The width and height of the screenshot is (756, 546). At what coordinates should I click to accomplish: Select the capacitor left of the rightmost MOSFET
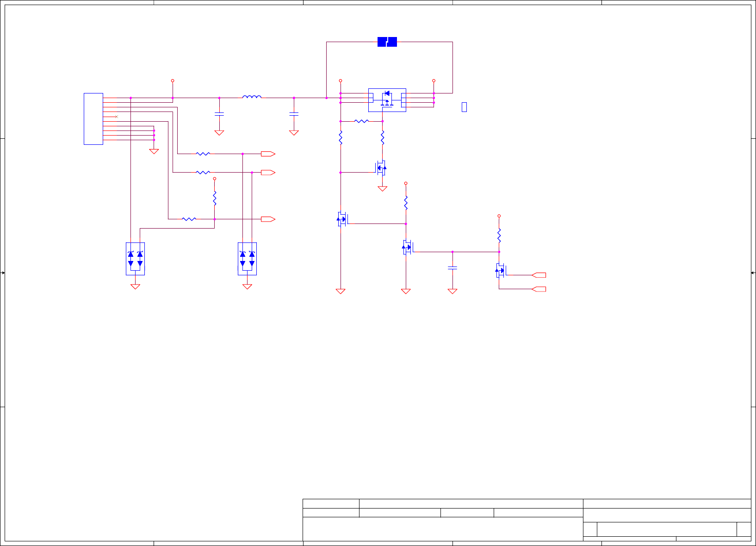(x=452, y=267)
